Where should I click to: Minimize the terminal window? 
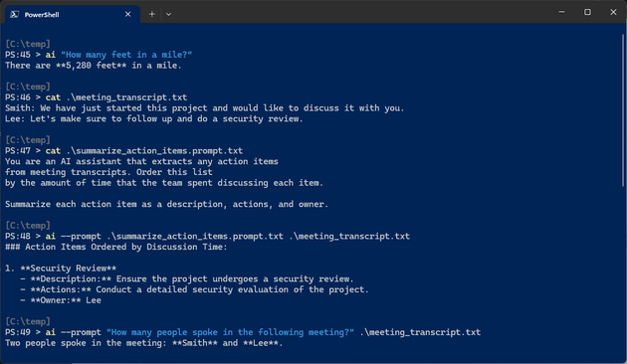pyautogui.click(x=561, y=12)
